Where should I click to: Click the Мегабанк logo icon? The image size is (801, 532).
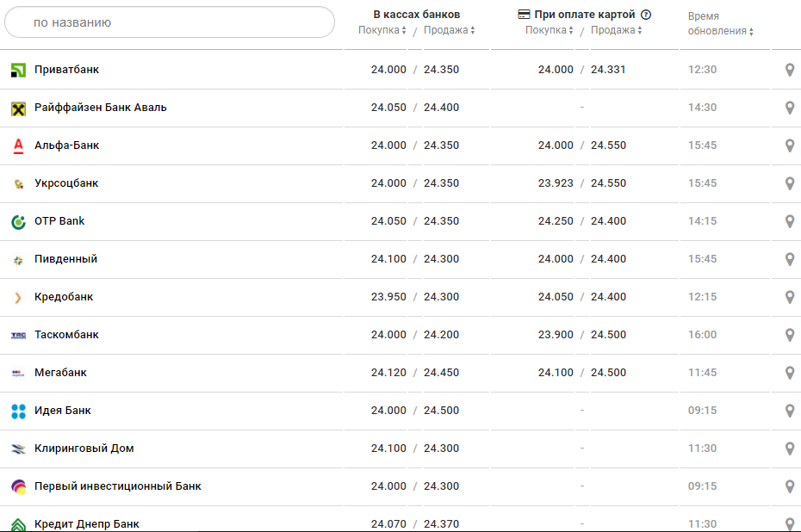(x=18, y=373)
